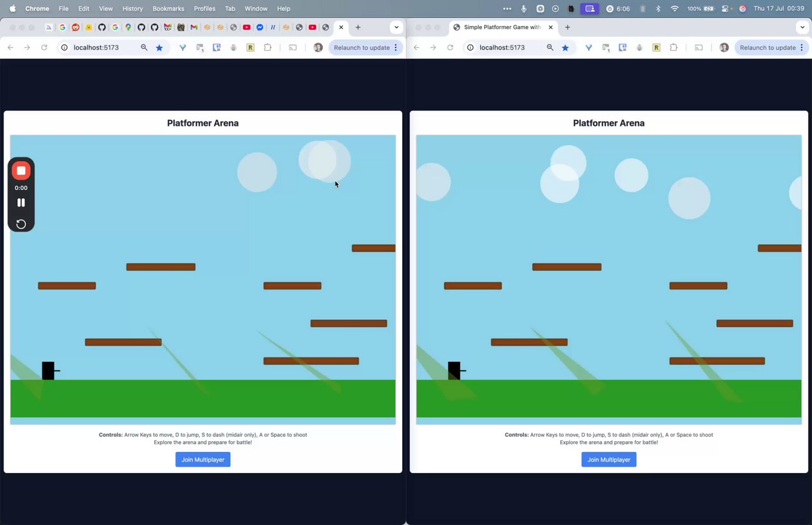
Task: Click Relaunch to update in the right window
Action: pyautogui.click(x=768, y=48)
